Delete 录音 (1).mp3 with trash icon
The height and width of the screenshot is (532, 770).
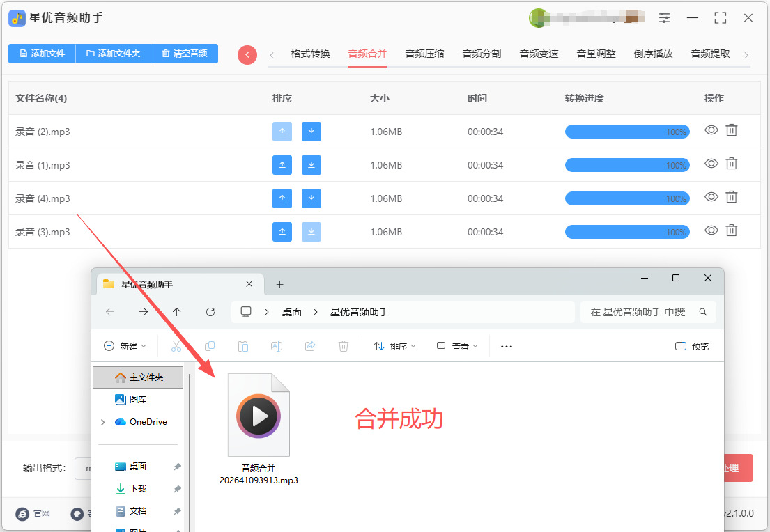point(732,164)
